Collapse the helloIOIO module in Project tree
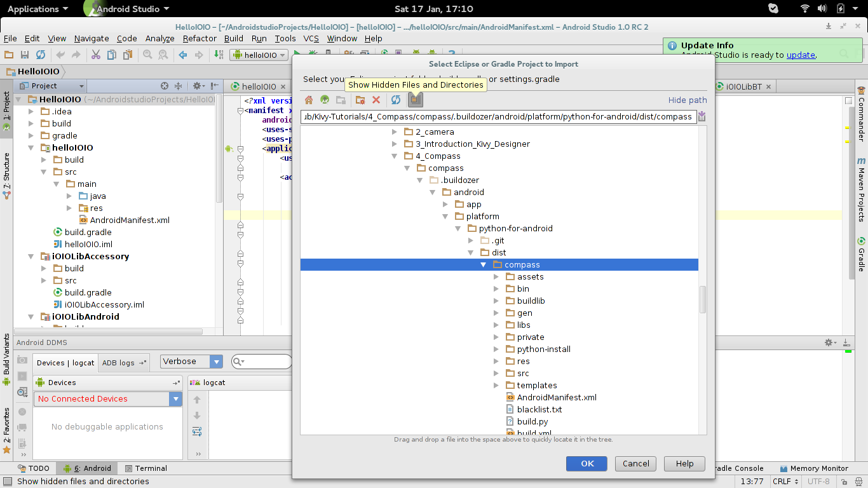 click(x=31, y=148)
